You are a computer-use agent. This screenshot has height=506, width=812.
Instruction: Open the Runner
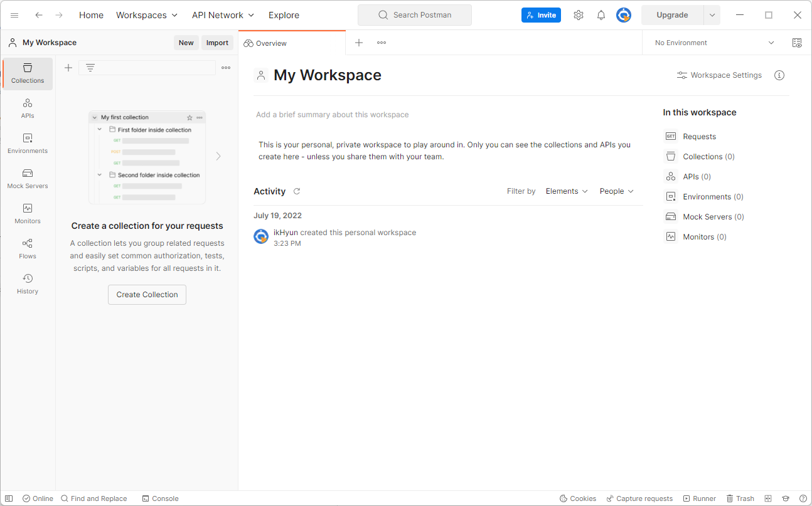pyautogui.click(x=699, y=498)
